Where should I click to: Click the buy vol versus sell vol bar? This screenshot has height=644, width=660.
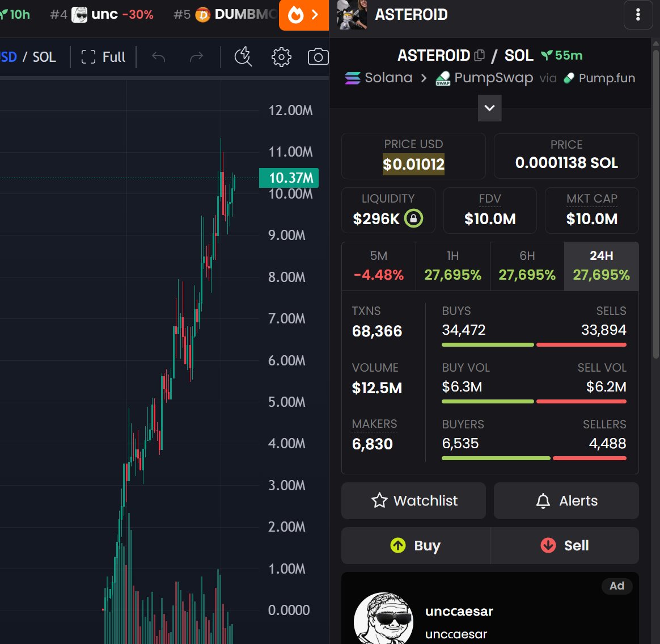(534, 402)
